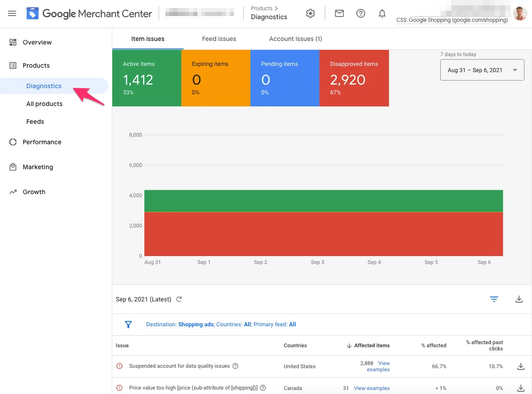Switch to the Feed issues tab
532x394 pixels.
click(x=219, y=39)
